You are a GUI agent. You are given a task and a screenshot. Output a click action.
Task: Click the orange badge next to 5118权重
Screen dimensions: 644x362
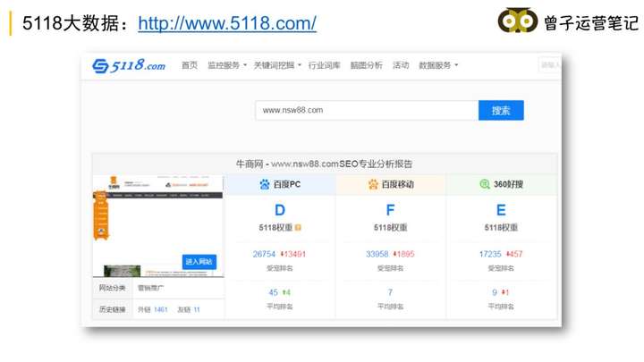click(298, 227)
